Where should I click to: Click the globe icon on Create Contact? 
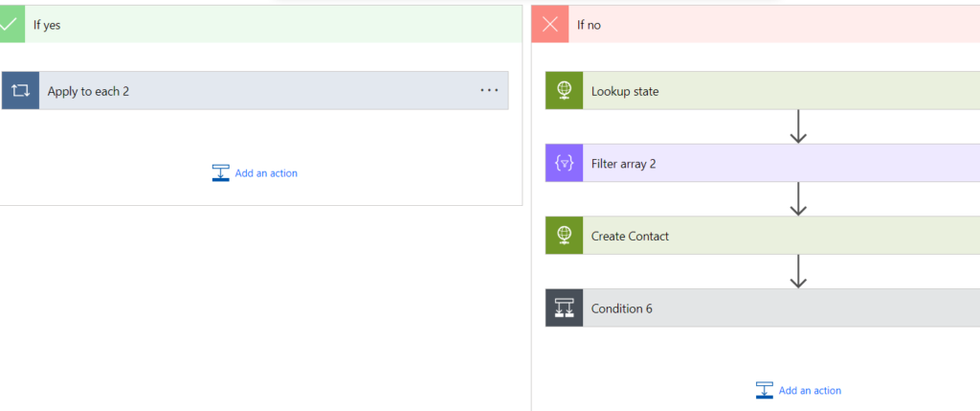pos(565,236)
